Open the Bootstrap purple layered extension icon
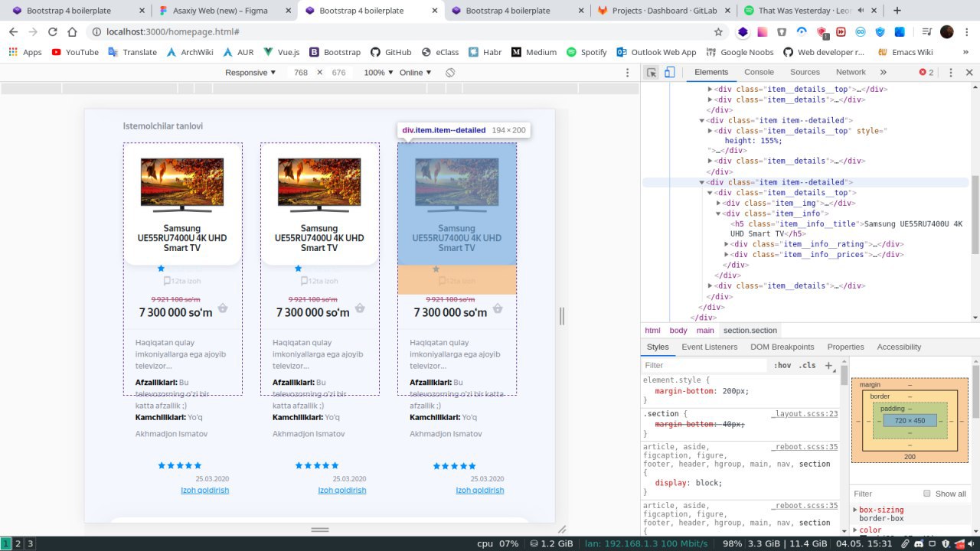 tap(743, 32)
